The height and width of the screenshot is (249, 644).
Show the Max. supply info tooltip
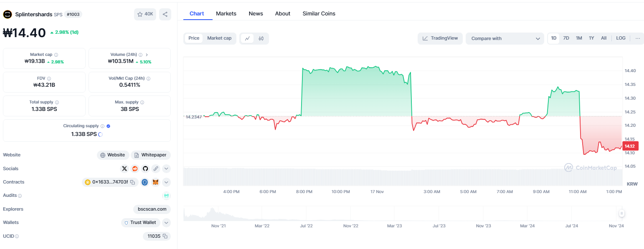pos(142,102)
